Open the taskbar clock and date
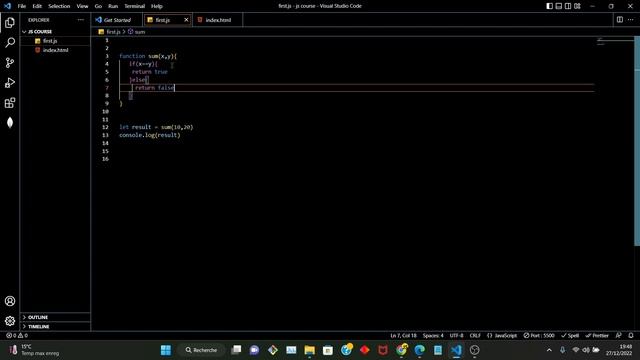The width and height of the screenshot is (640, 360). click(x=619, y=350)
